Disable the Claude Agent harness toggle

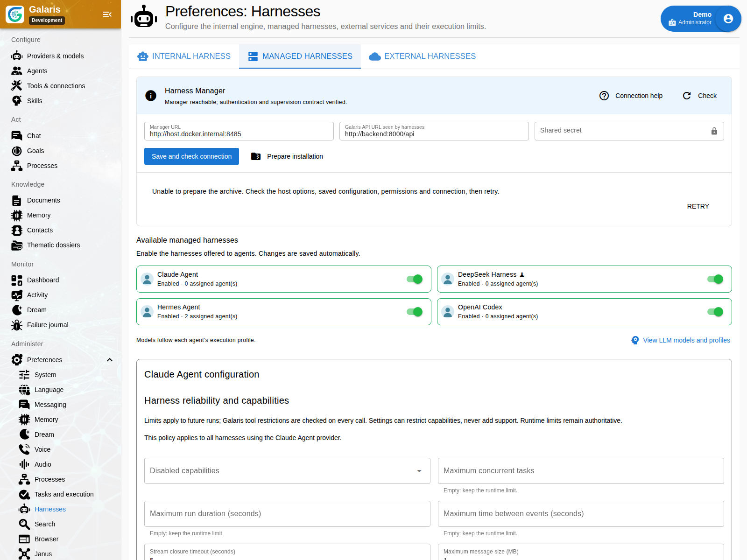click(x=414, y=279)
